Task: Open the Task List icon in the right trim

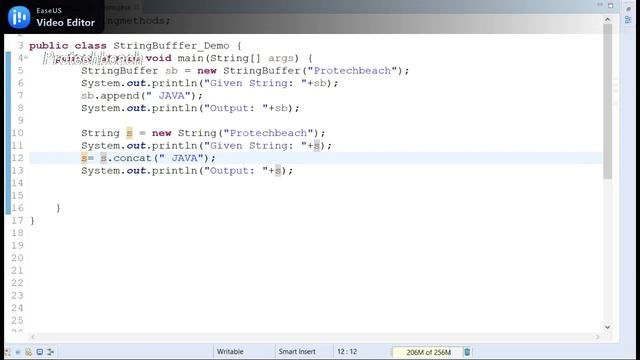Action: tap(628, 9)
